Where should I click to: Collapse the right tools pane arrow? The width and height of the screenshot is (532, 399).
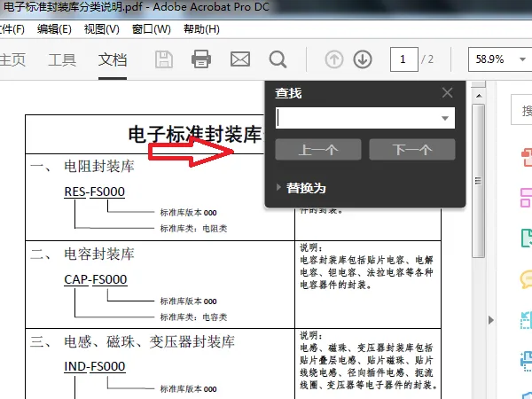491,320
